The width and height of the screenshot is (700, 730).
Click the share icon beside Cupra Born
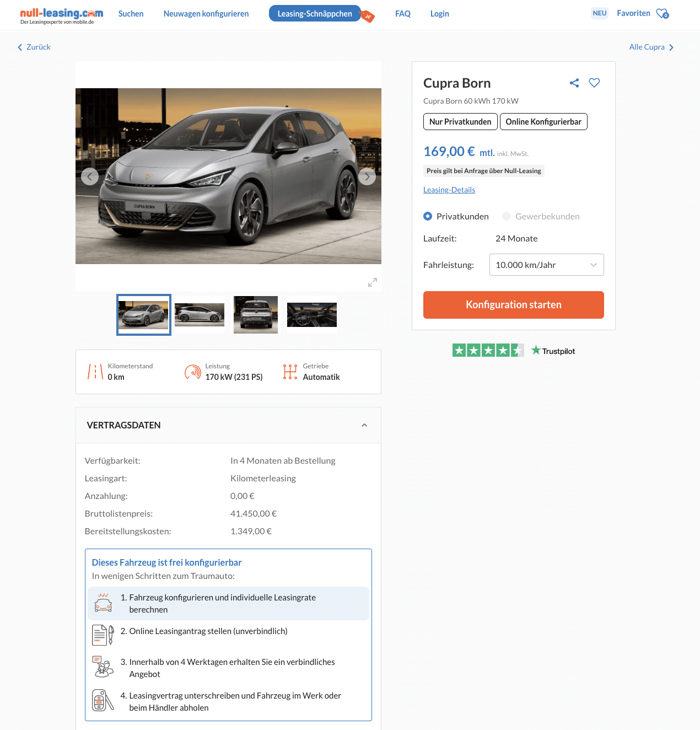(574, 83)
